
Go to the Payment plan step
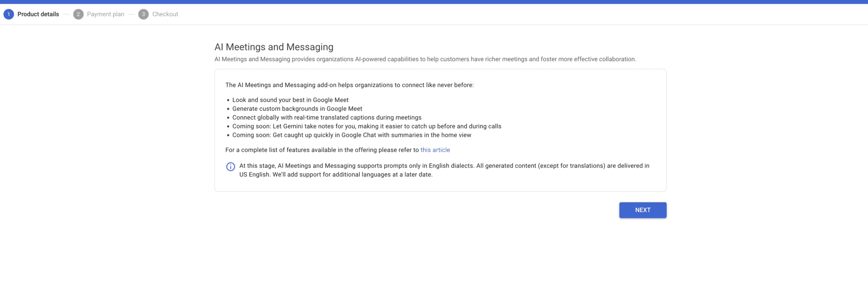click(99, 14)
